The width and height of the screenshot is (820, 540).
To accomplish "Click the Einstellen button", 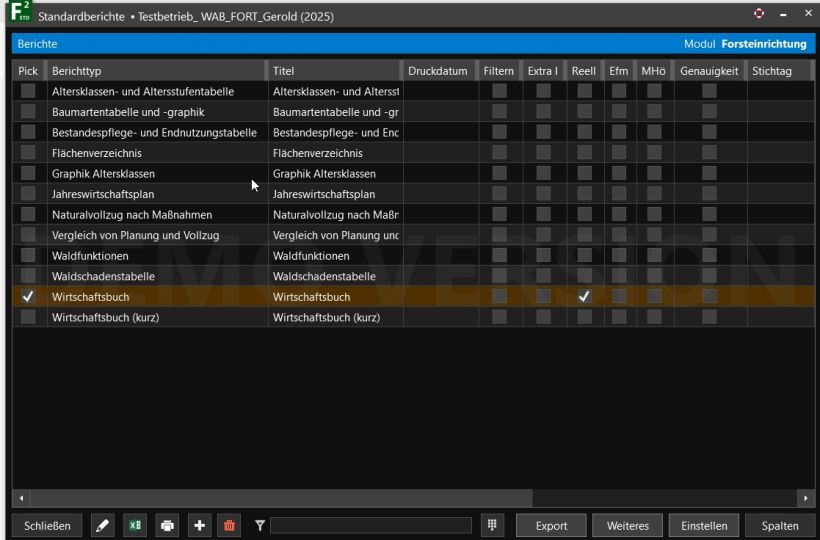I will point(704,526).
